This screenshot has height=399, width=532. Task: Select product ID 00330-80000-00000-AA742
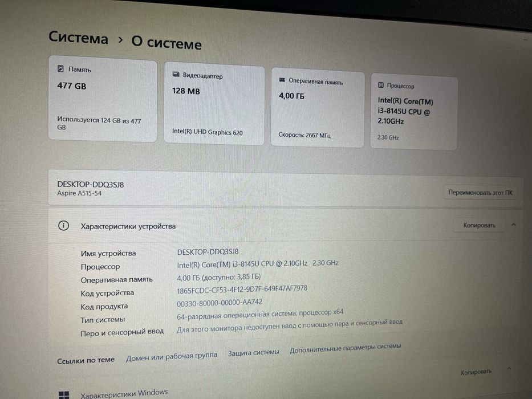[x=220, y=302]
